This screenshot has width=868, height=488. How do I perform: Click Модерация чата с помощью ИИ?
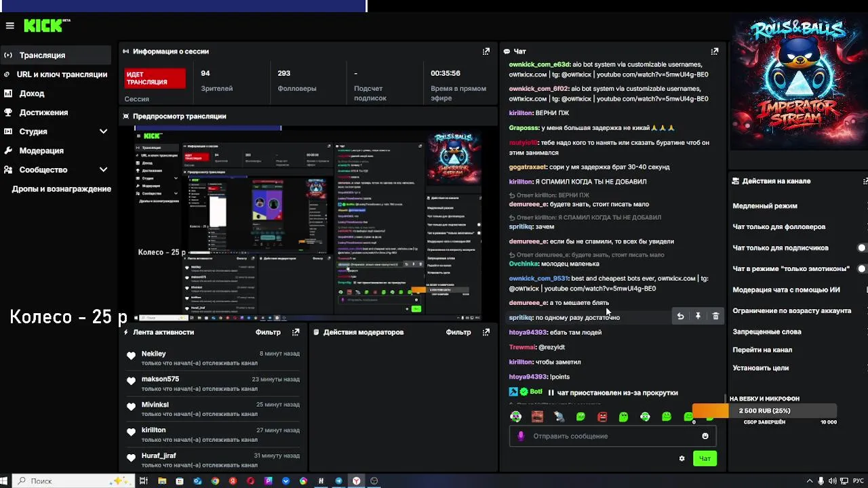[786, 290]
